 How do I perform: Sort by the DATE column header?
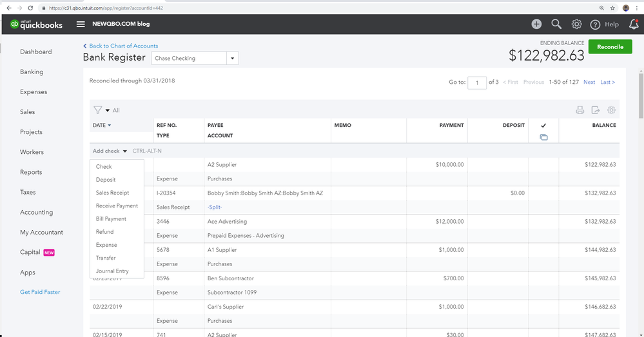pyautogui.click(x=101, y=125)
